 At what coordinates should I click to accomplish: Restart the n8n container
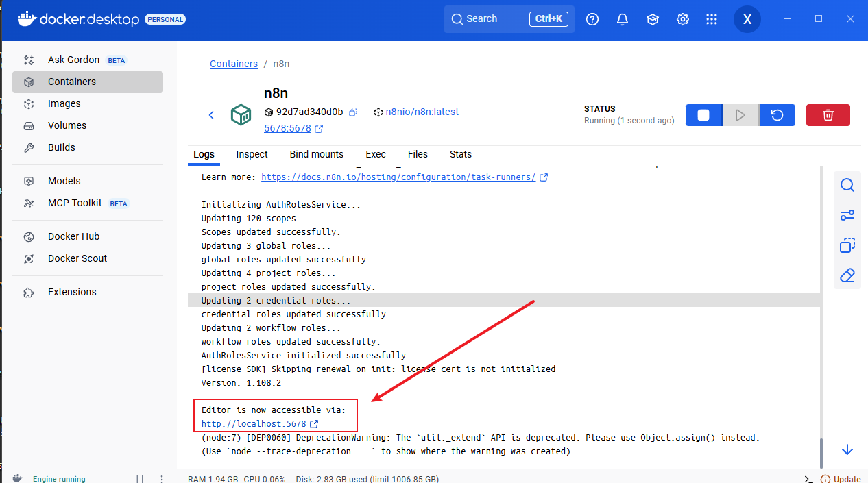(777, 115)
